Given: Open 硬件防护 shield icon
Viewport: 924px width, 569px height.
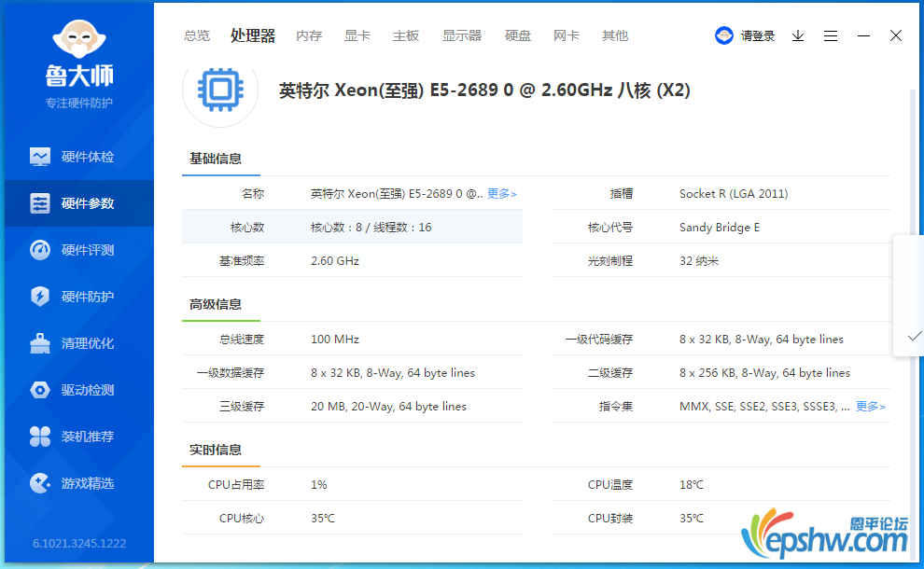Looking at the screenshot, I should 40,297.
